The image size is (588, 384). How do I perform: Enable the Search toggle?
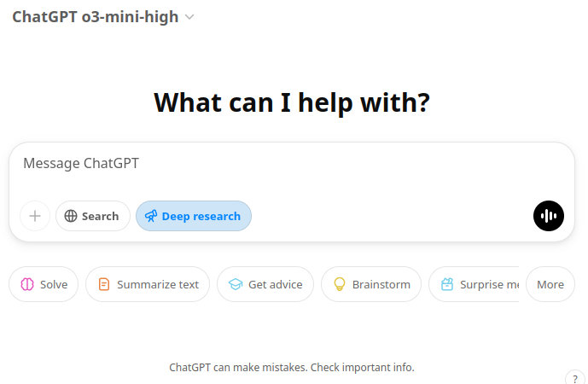[x=93, y=216]
